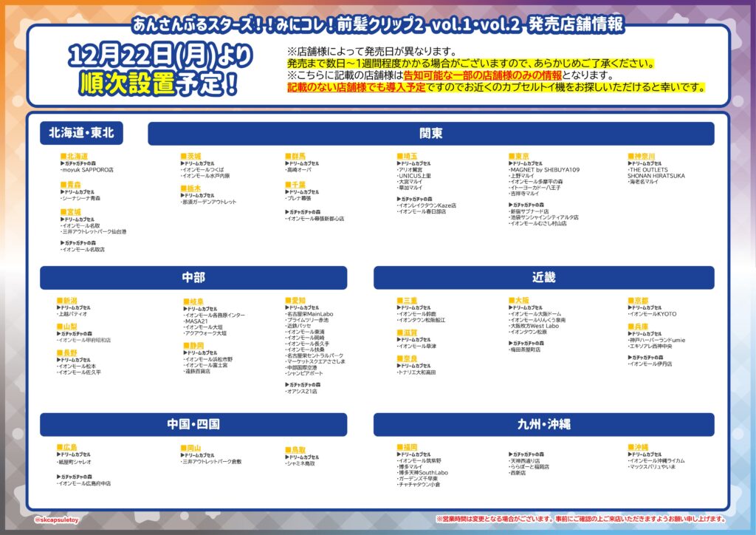Image resolution: width=756 pixels, height=535 pixels.
Task: Click MAGNET by SHIBUYA109 store entry
Action: pos(545,170)
